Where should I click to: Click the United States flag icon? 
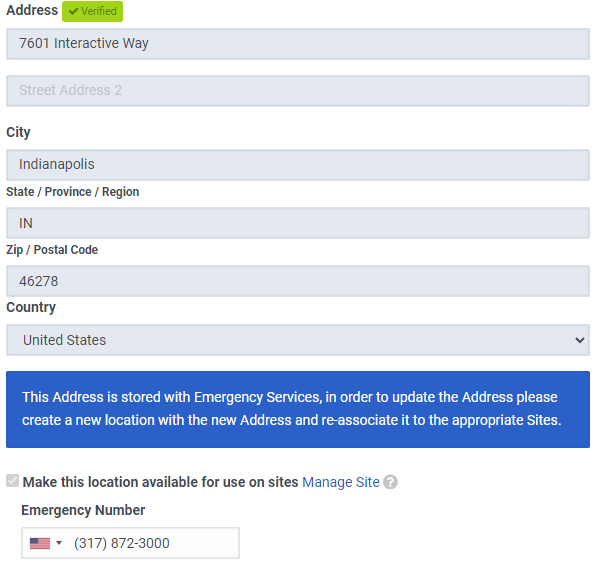point(40,543)
